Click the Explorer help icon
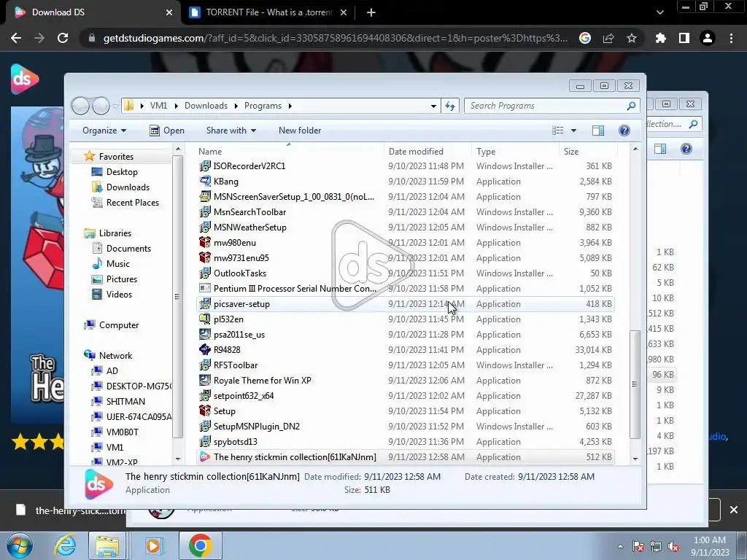This screenshot has width=747, height=560. pyautogui.click(x=624, y=131)
